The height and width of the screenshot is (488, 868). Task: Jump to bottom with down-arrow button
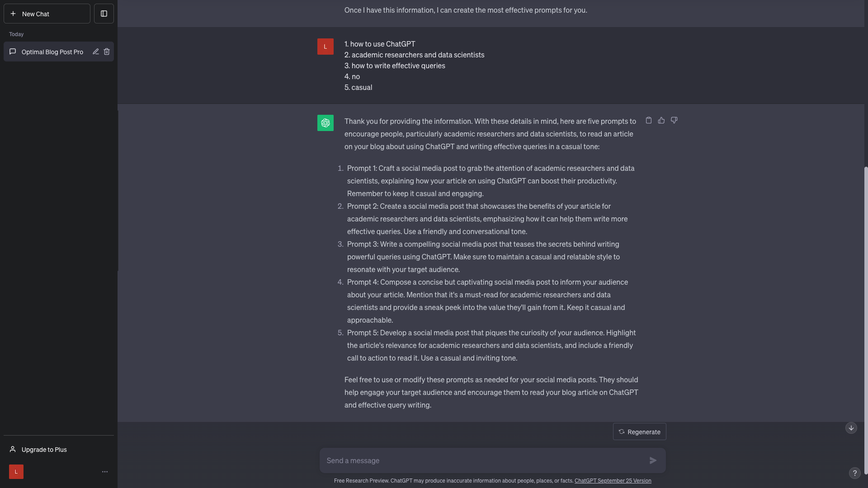coord(851,428)
